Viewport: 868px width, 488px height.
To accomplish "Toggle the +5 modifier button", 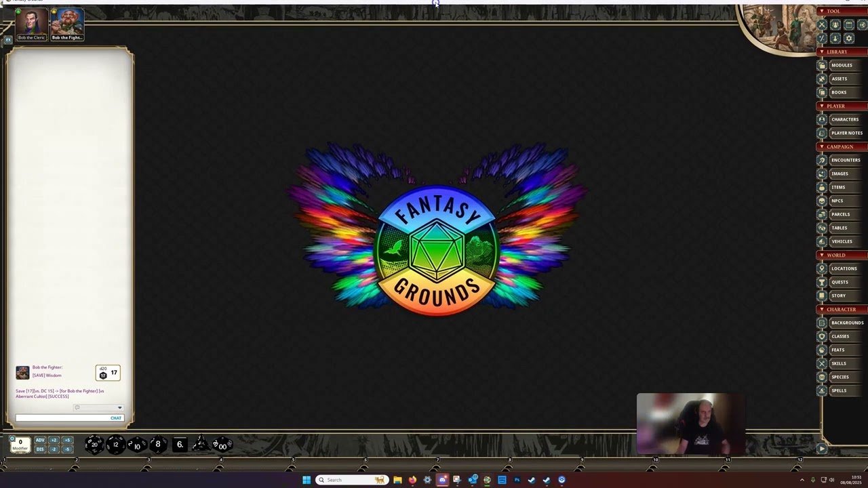I will coord(67,441).
